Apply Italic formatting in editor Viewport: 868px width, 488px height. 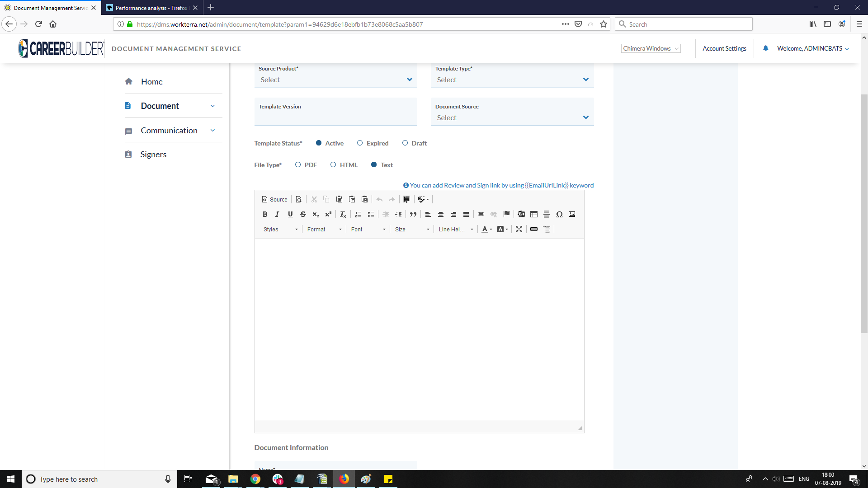(277, 215)
